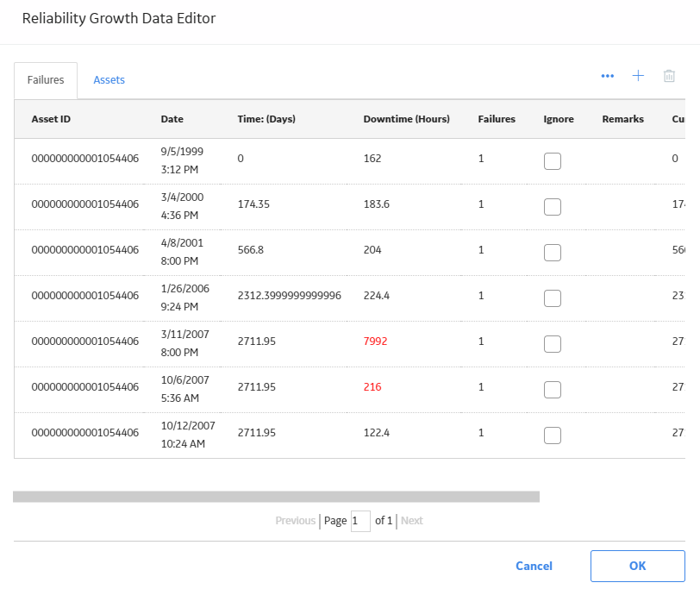
Task: Click the time value 2312.3999999999996
Action: point(289,296)
